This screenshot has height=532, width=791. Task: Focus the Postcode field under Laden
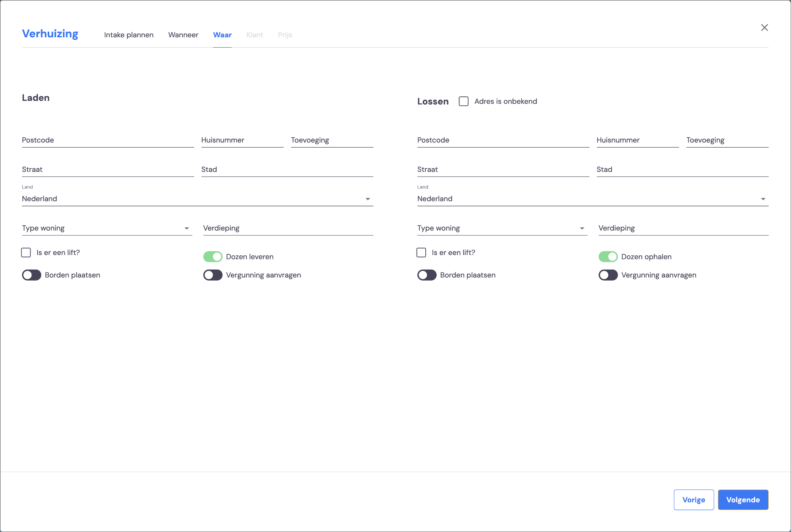click(108, 140)
